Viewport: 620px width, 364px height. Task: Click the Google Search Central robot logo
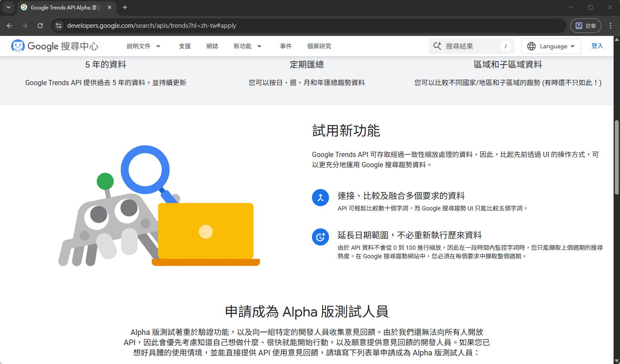pos(18,46)
